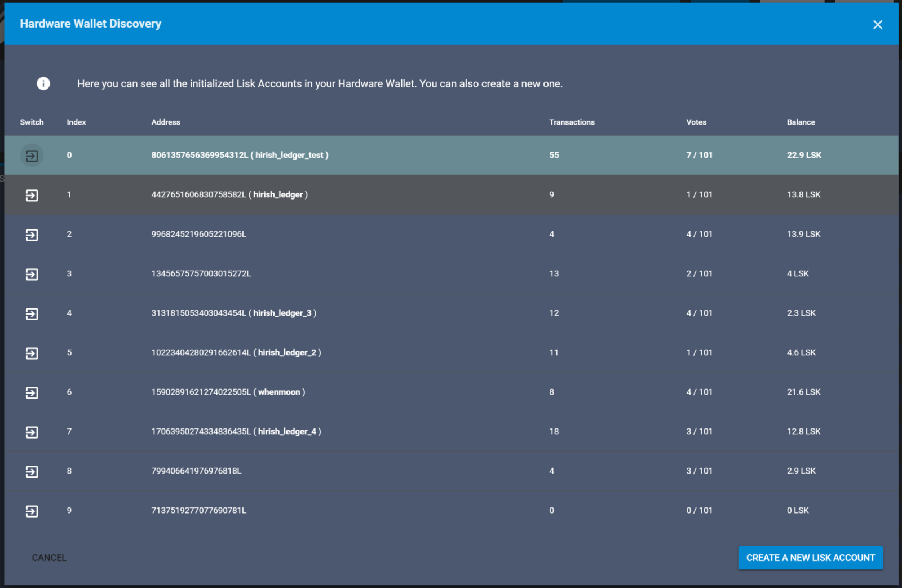This screenshot has height=588, width=902.
Task: Click the switch icon for the whenmoon account
Action: click(x=32, y=392)
